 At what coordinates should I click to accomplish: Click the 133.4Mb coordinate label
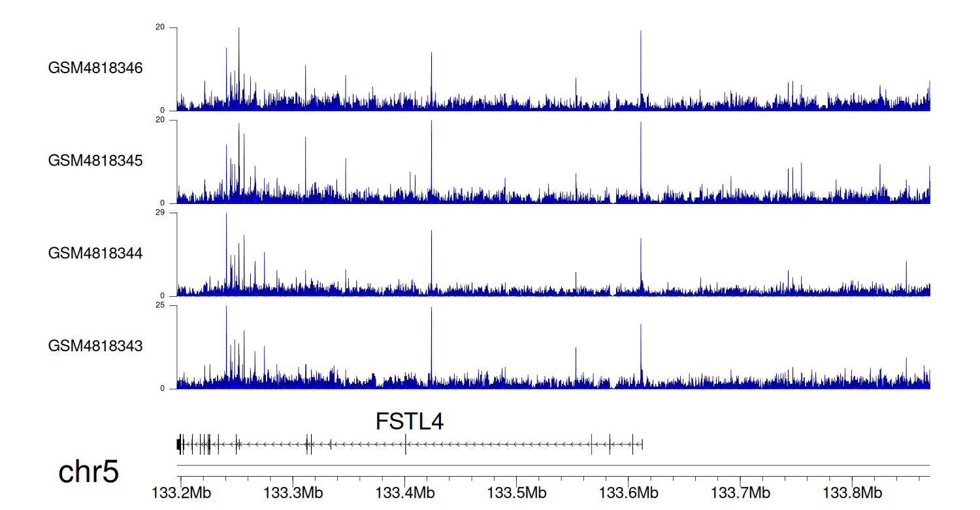pos(405,491)
